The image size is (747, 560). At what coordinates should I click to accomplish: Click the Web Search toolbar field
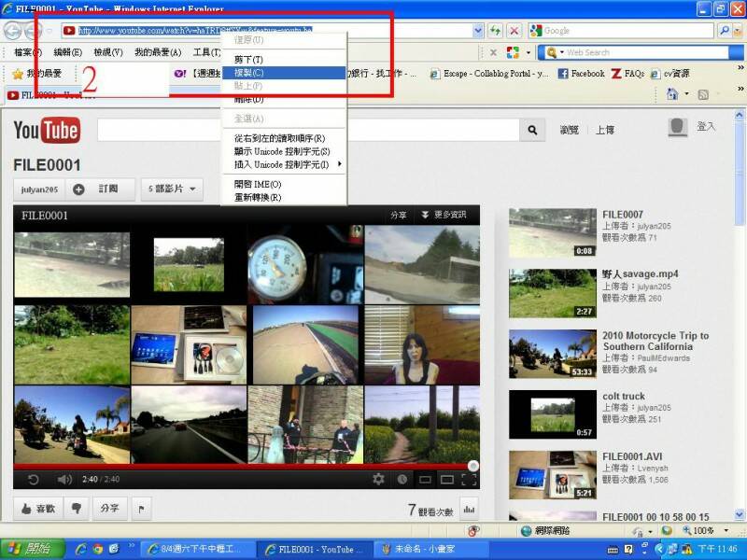point(645,52)
